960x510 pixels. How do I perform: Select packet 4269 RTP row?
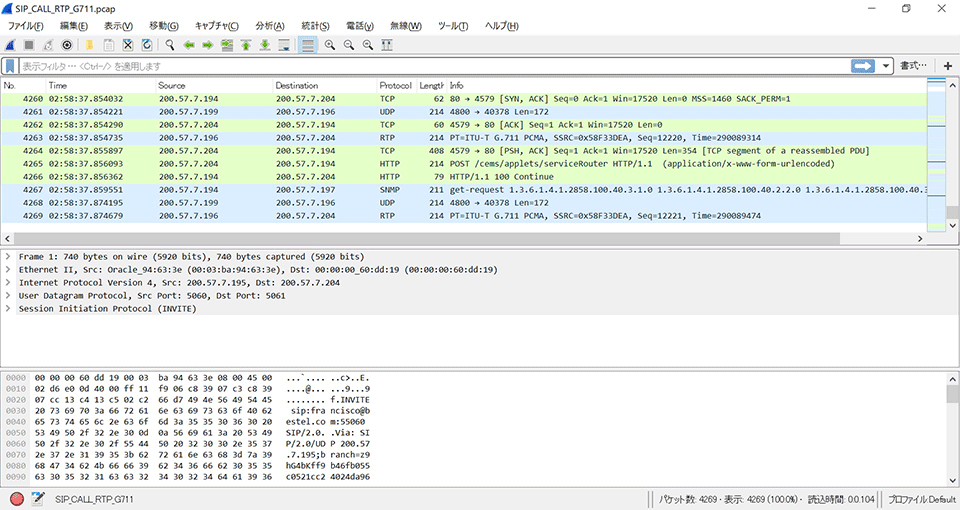(x=463, y=216)
